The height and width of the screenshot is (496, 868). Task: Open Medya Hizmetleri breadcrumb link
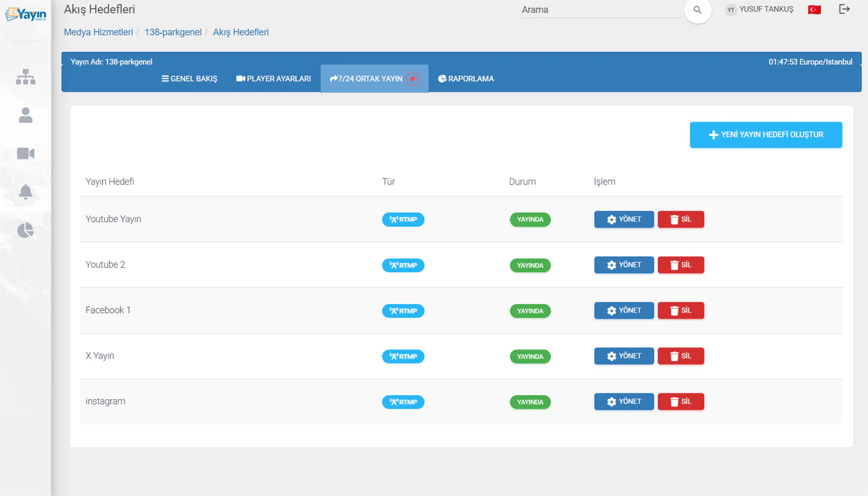pyautogui.click(x=98, y=32)
